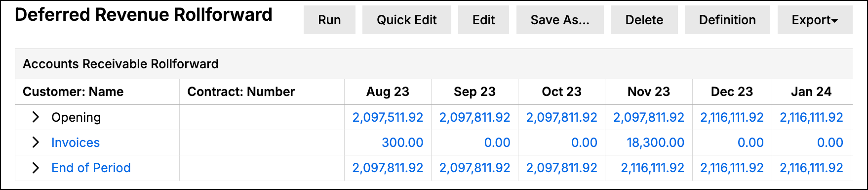The image size is (868, 190).
Task: Click the Dec 23 column header
Action: coord(732,92)
